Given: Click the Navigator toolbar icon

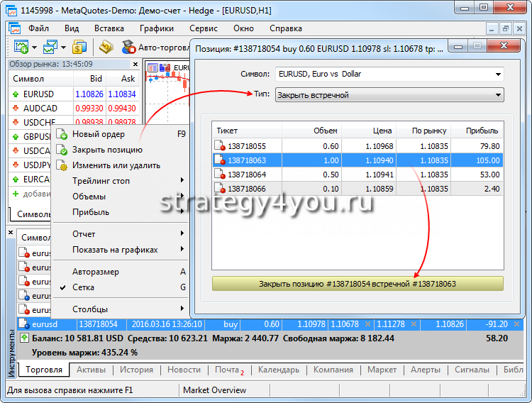Looking at the screenshot, I should pos(106,48).
